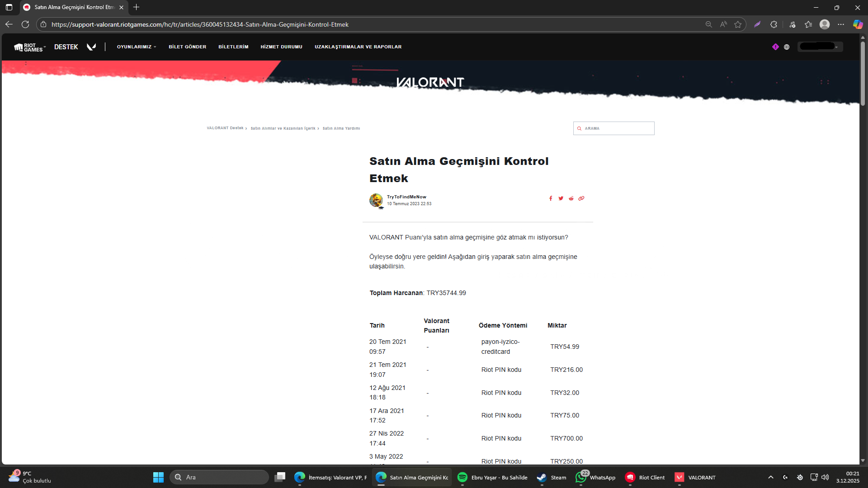Open the TryToFindMeNow author profile link
The width and height of the screenshot is (868, 488).
pyautogui.click(x=406, y=197)
